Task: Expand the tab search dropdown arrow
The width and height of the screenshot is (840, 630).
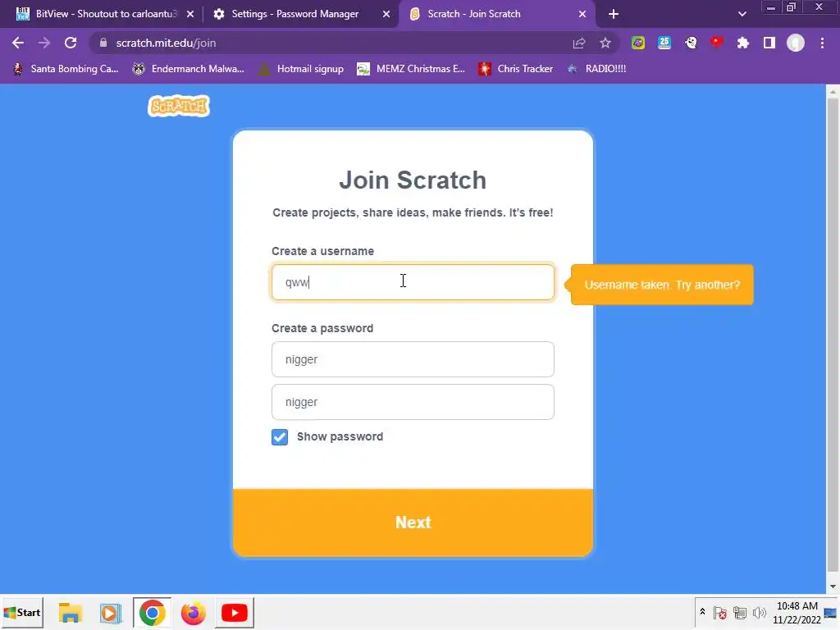Action: (742, 14)
